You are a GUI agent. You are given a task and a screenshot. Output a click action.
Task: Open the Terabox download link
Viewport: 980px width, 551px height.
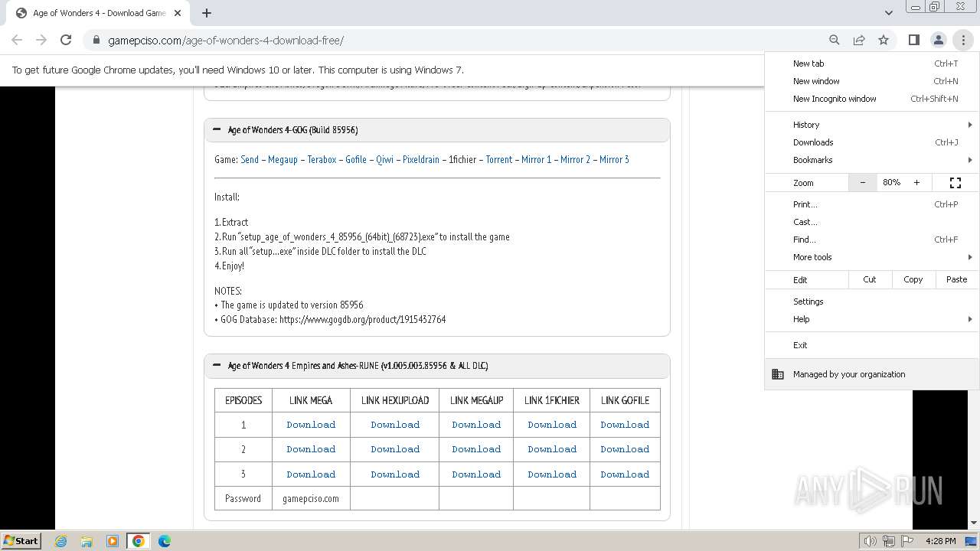(322, 159)
